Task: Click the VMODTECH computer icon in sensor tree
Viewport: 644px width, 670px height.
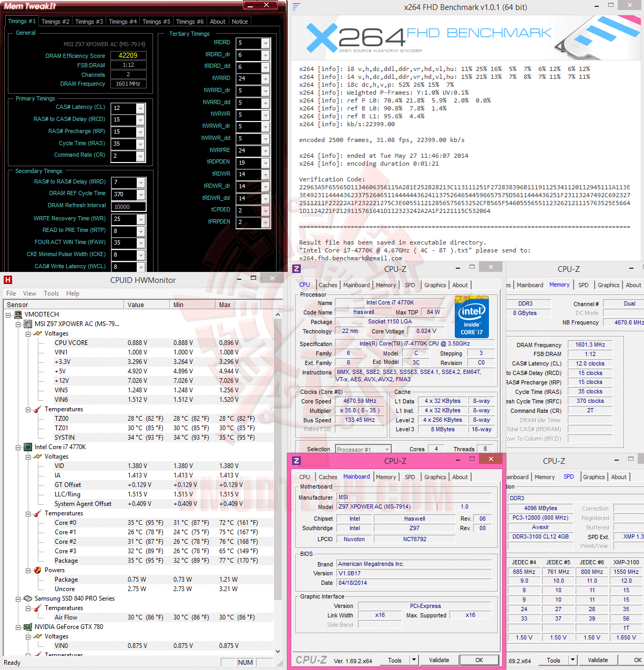Action: [x=18, y=314]
